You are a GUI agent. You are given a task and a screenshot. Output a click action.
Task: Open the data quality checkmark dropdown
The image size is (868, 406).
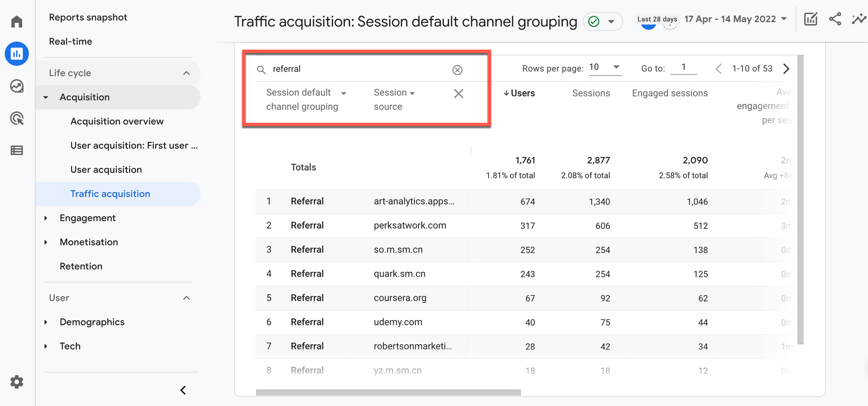[x=603, y=21]
